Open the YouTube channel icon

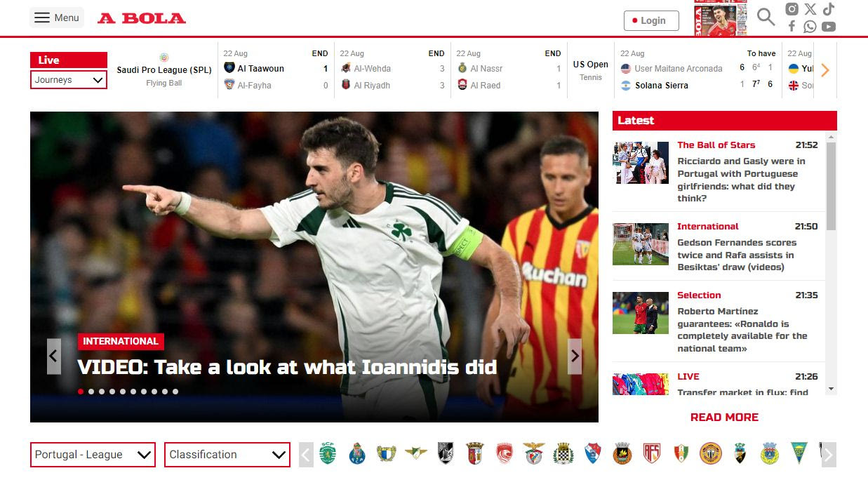829,27
